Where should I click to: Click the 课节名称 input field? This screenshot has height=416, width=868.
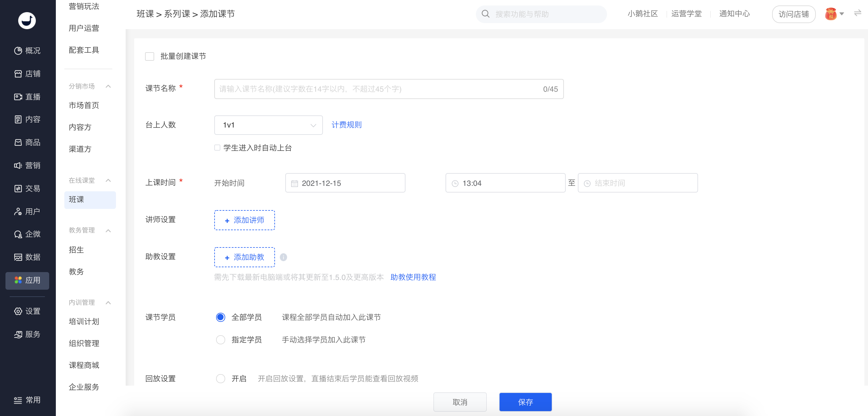pos(377,89)
